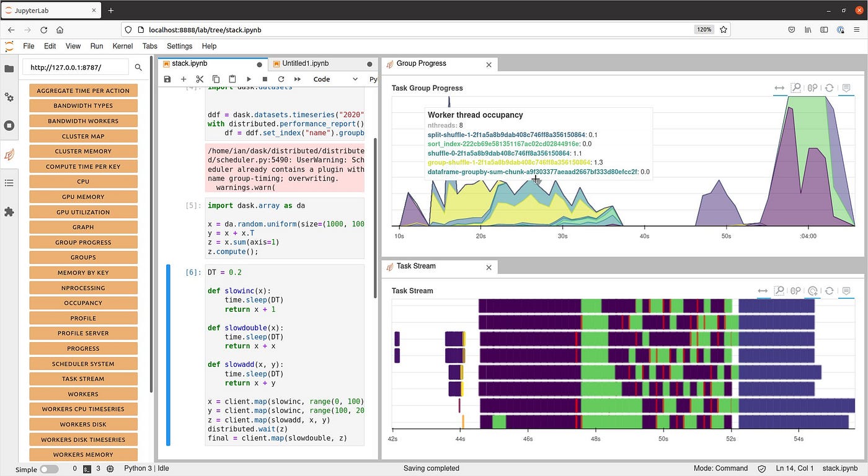Toggle hover tool on the Task Stream plot
This screenshot has width=868, height=476.
click(846, 291)
